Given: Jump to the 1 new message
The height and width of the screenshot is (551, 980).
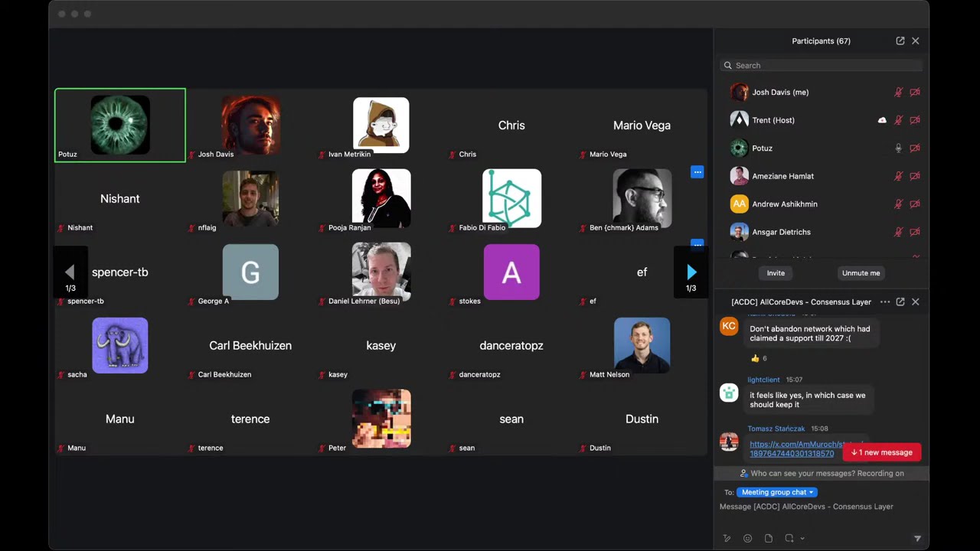Looking at the screenshot, I should [882, 452].
